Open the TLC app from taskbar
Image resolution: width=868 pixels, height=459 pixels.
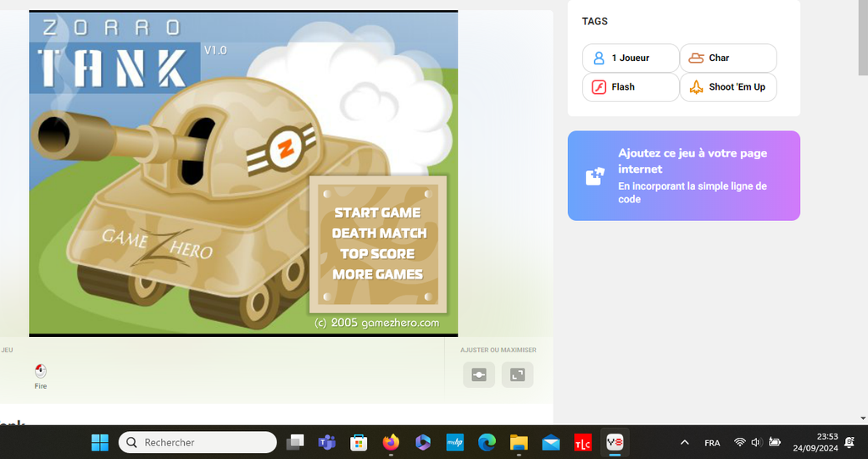(x=583, y=442)
